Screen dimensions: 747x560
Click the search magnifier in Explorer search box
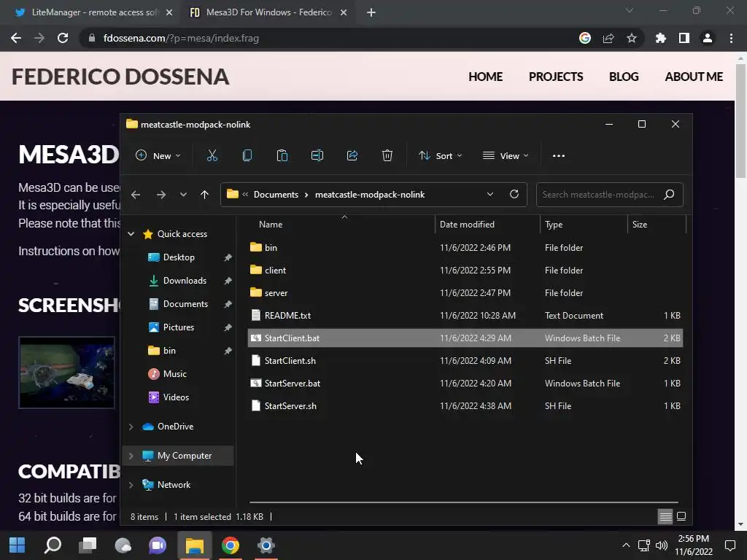[669, 194]
